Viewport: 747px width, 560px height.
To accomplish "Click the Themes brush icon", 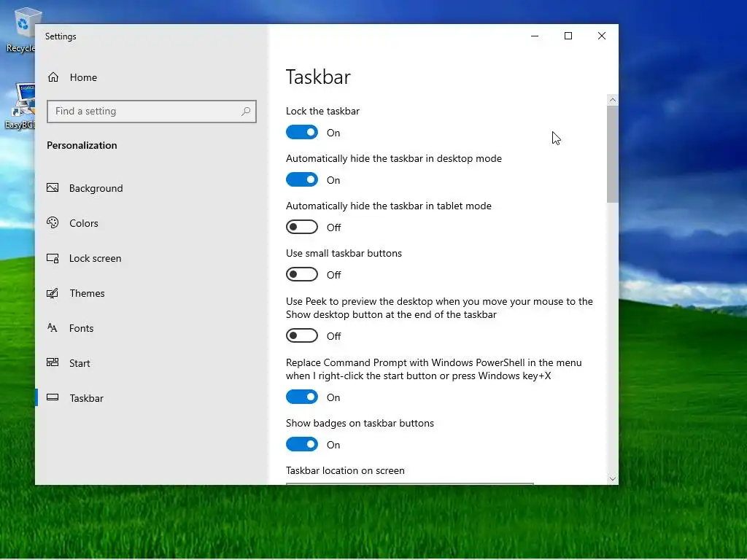I will pos(53,293).
